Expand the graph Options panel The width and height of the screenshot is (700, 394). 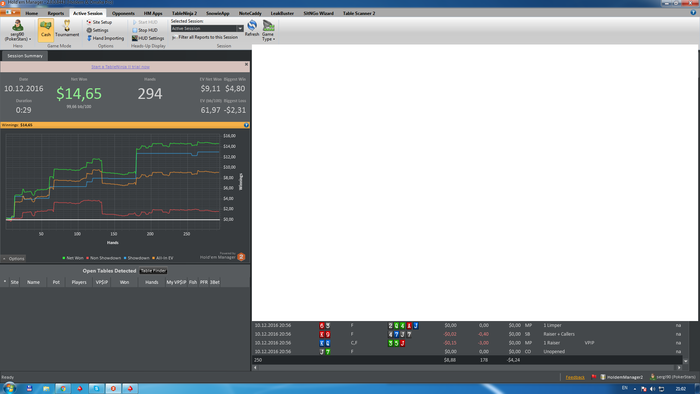(x=14, y=258)
